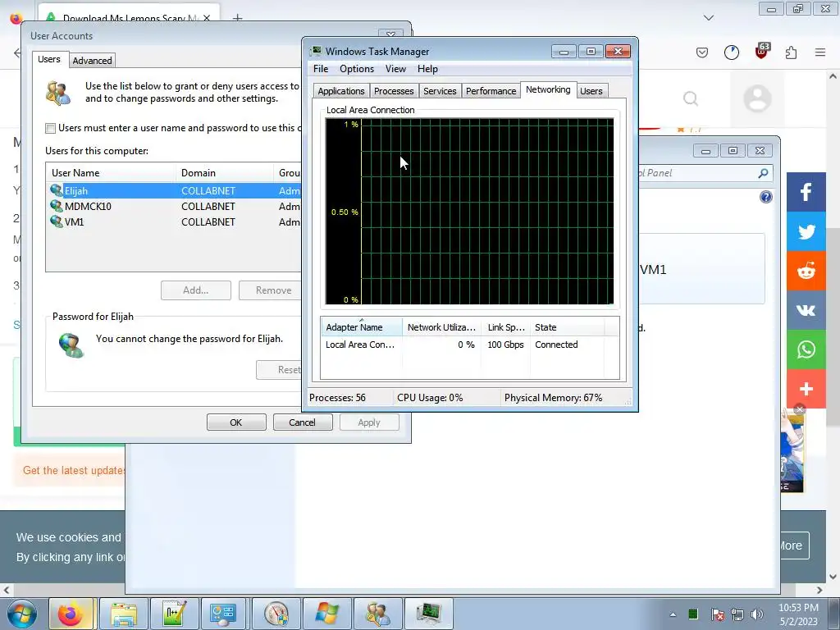Share page on WhatsApp
The height and width of the screenshot is (630, 840).
point(806,349)
